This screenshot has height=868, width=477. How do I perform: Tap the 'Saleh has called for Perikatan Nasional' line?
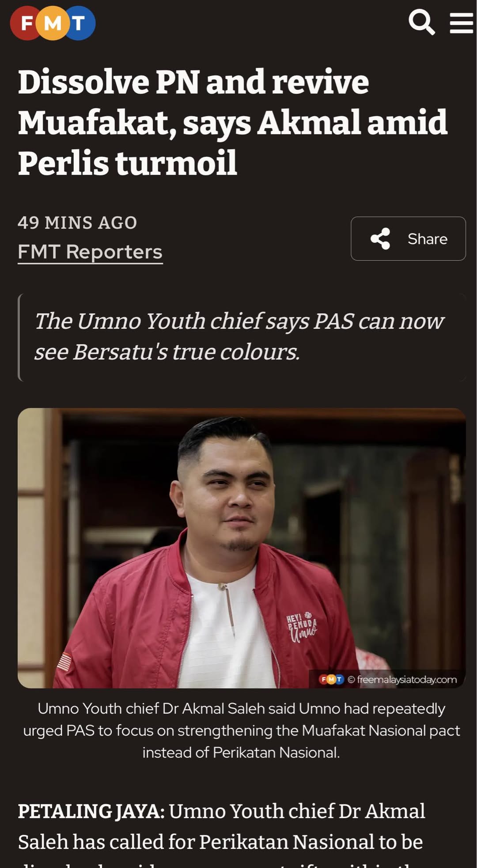pos(220,842)
